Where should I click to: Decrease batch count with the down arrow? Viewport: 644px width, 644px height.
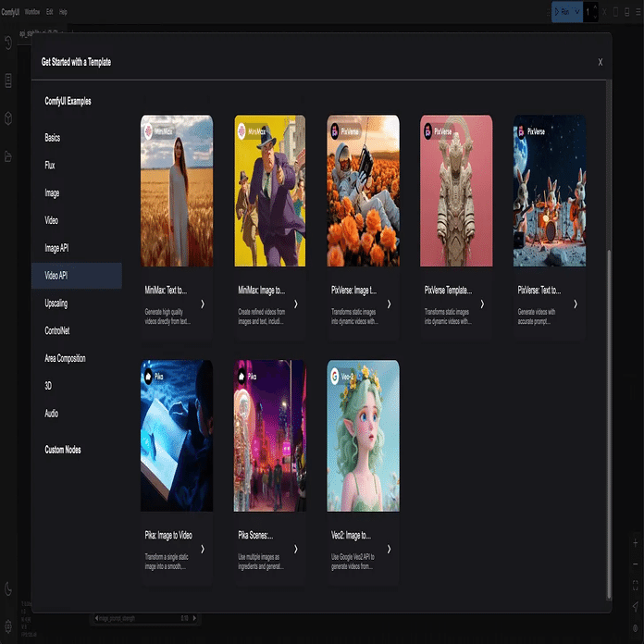coord(595,17)
